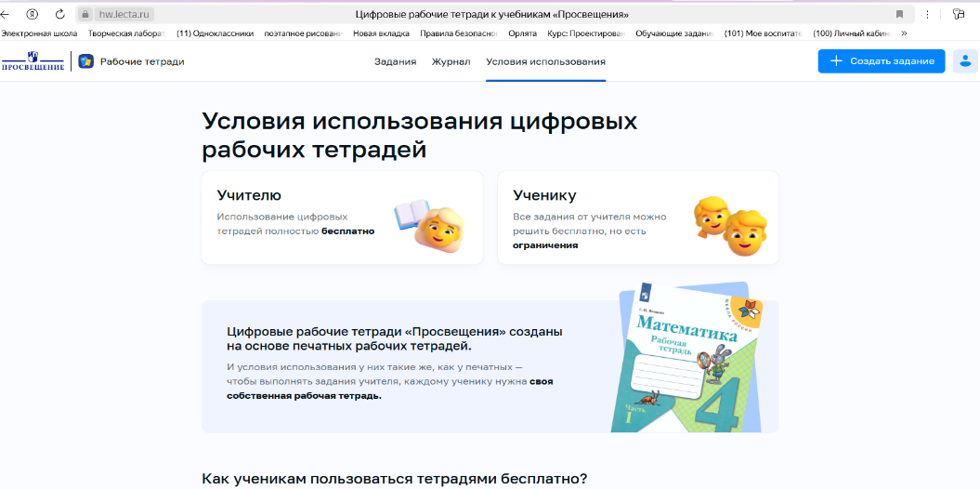Click the Yandex home icon in toolbar

click(x=33, y=14)
